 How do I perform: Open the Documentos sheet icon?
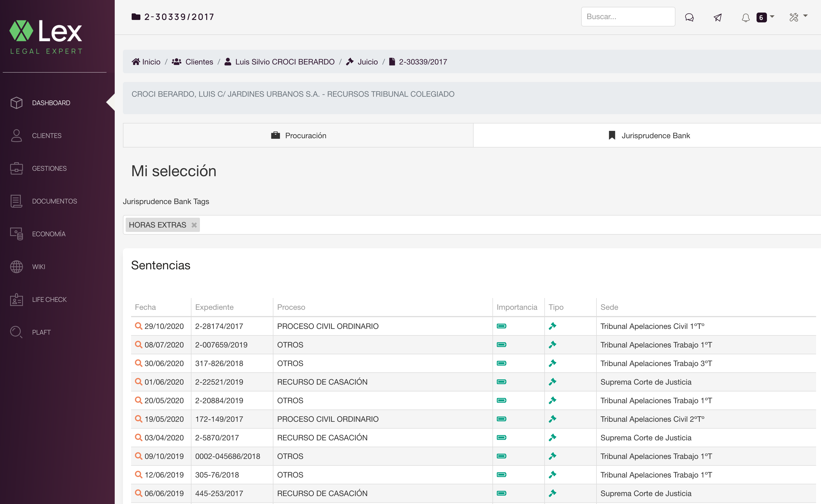click(16, 201)
